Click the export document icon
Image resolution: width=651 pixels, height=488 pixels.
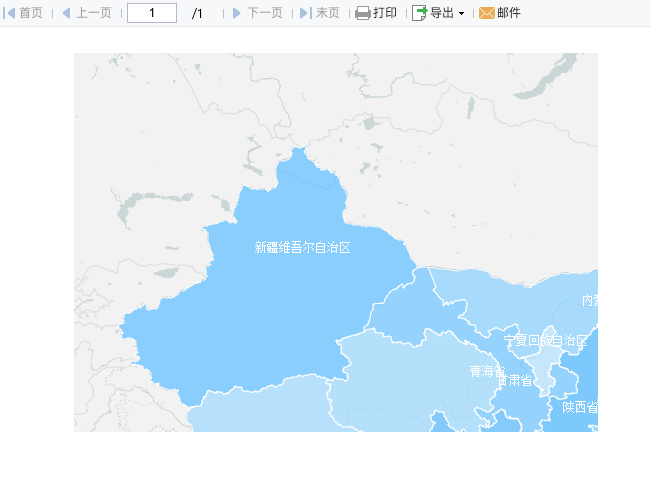click(419, 13)
